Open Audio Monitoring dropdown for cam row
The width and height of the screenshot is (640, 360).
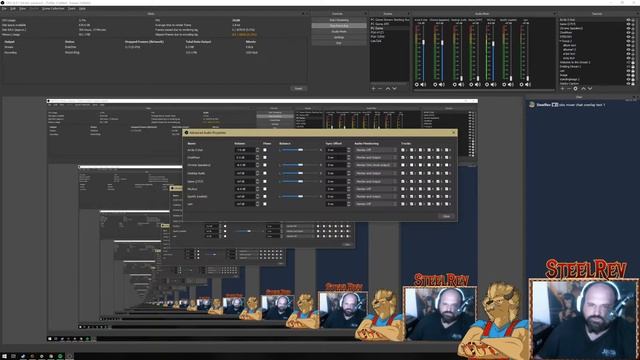pyautogui.click(x=376, y=204)
